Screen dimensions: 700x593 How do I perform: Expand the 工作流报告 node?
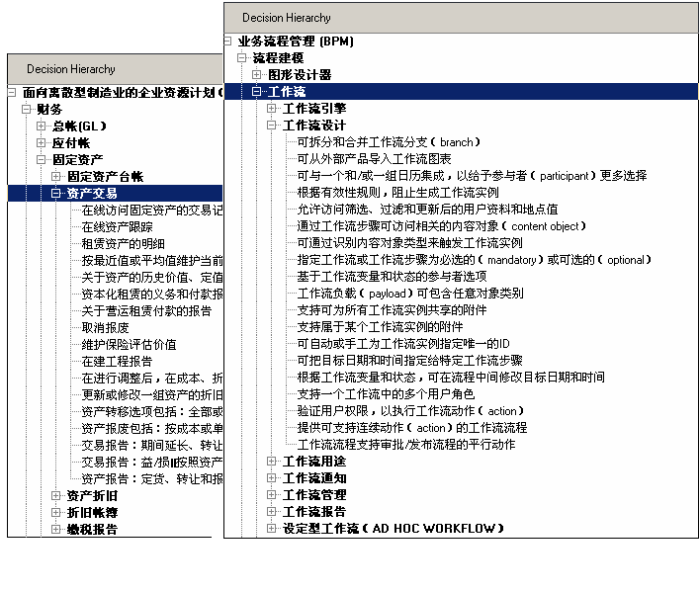point(272,511)
